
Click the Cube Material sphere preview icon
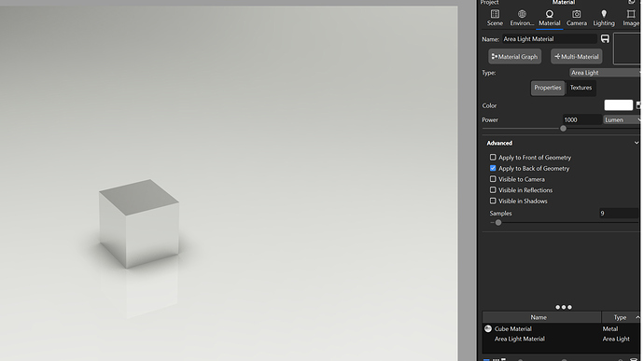[x=488, y=328]
